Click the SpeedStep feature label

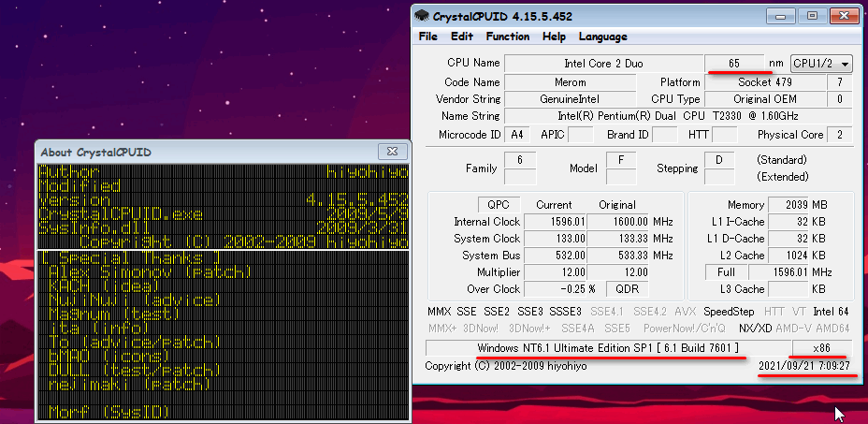730,312
